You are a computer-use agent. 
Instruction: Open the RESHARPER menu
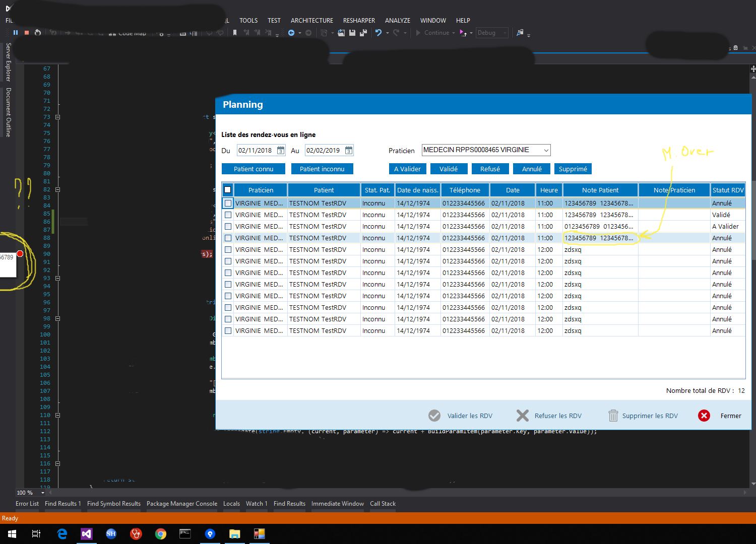coord(359,20)
